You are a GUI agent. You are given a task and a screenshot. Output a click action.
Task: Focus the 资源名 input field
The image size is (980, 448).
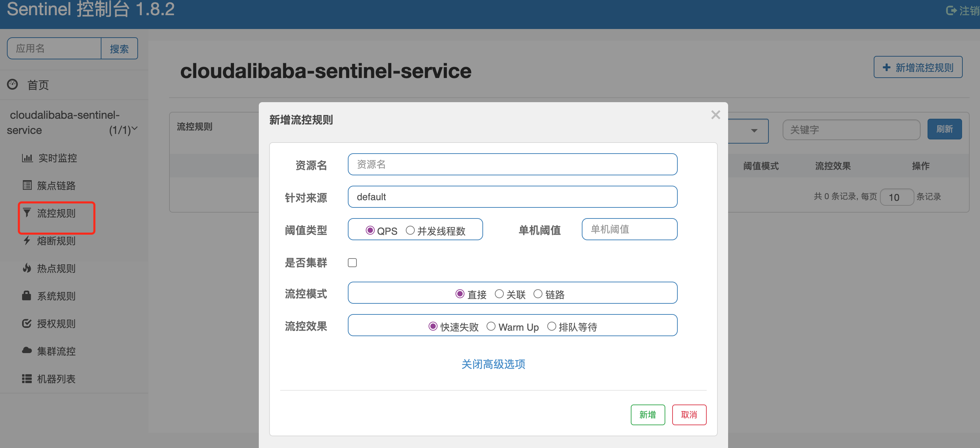click(512, 164)
